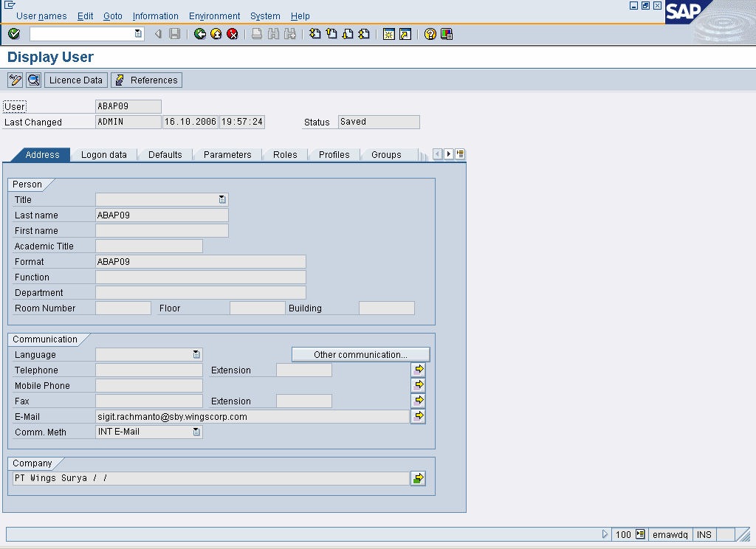
Task: Click the transaction command input field
Action: [82, 34]
